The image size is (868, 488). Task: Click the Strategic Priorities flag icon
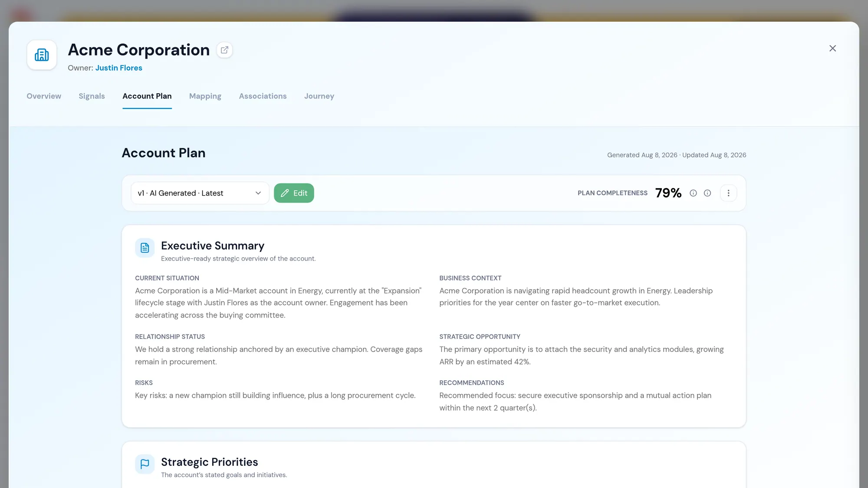tap(145, 464)
